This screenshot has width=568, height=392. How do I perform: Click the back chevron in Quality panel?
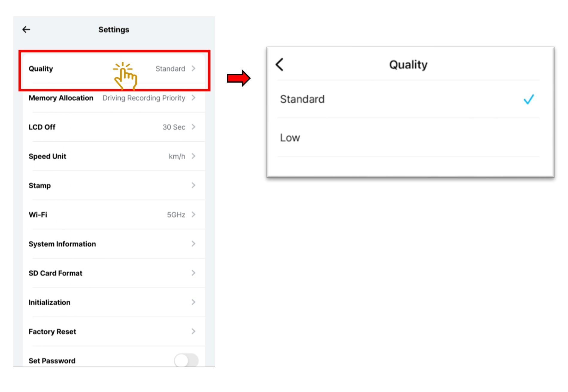279,64
